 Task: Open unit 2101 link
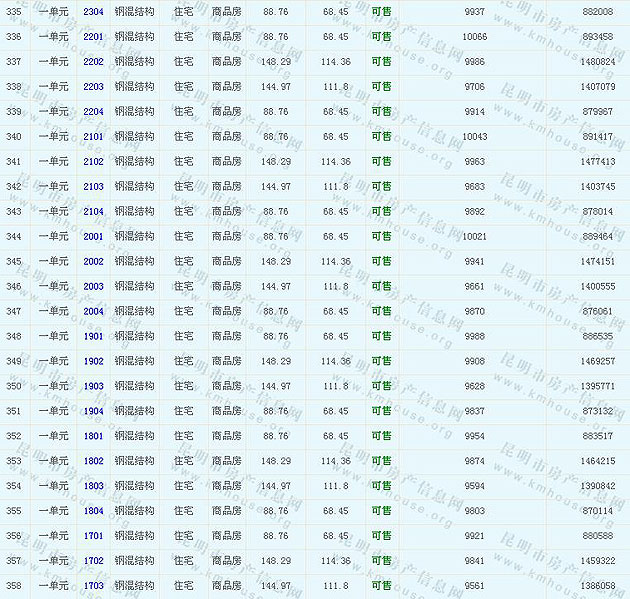pyautogui.click(x=93, y=136)
